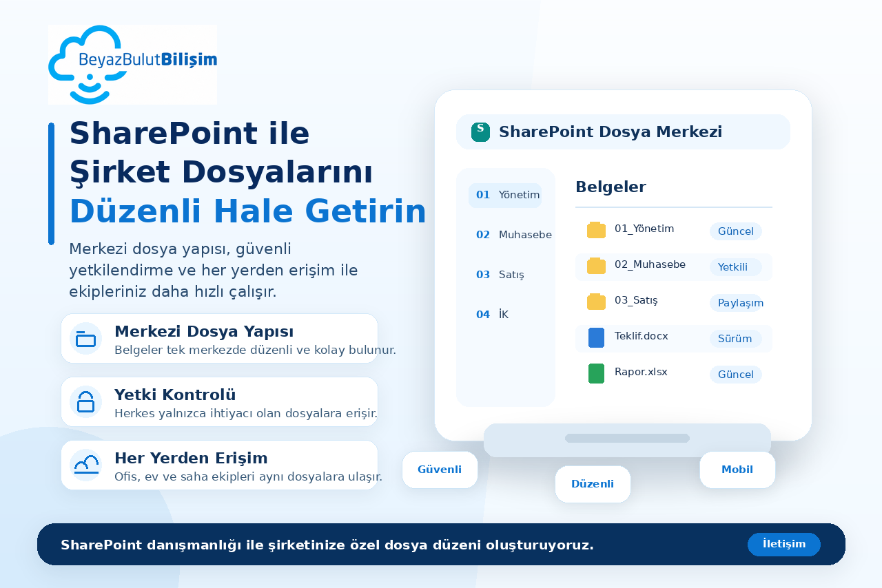This screenshot has height=588, width=882.
Task: Click the Güncel badge next to 01_Yönetim
Action: [x=736, y=231]
